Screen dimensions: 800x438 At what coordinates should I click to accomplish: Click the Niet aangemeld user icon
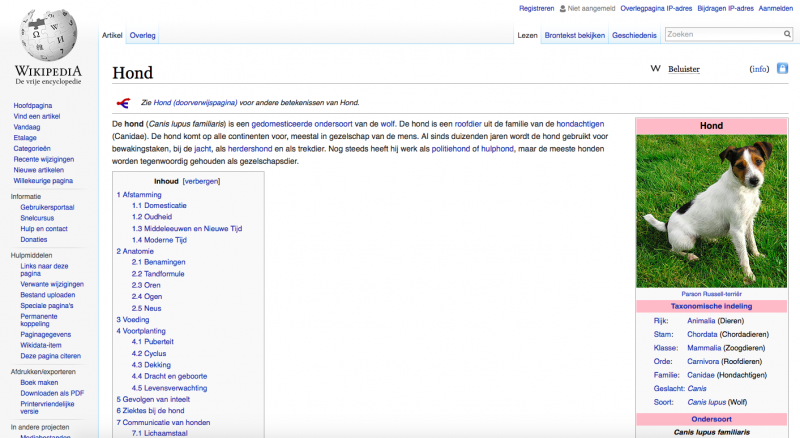(x=563, y=9)
